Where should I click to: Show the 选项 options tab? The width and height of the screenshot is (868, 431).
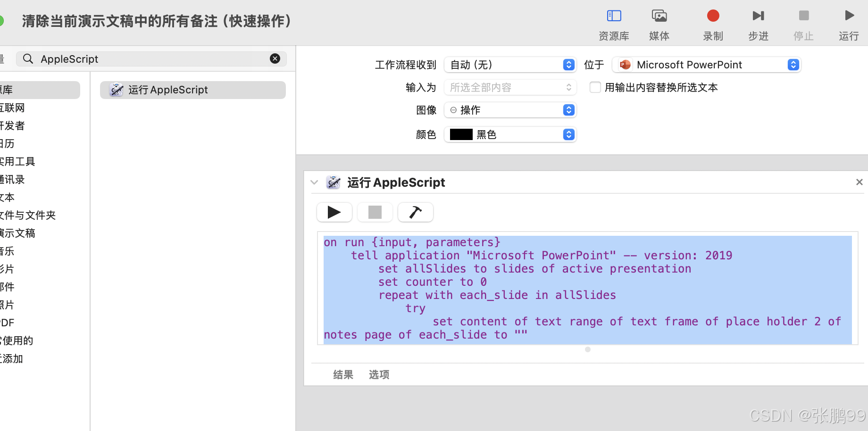click(x=379, y=374)
